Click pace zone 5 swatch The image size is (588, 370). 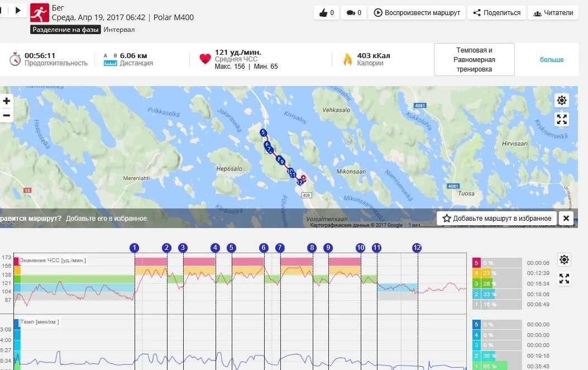coord(476,325)
